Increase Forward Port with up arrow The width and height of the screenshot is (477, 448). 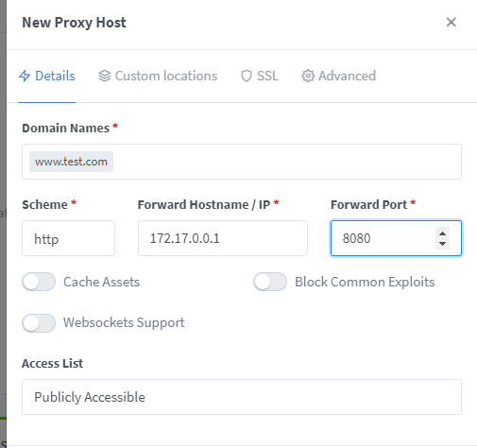[442, 233]
